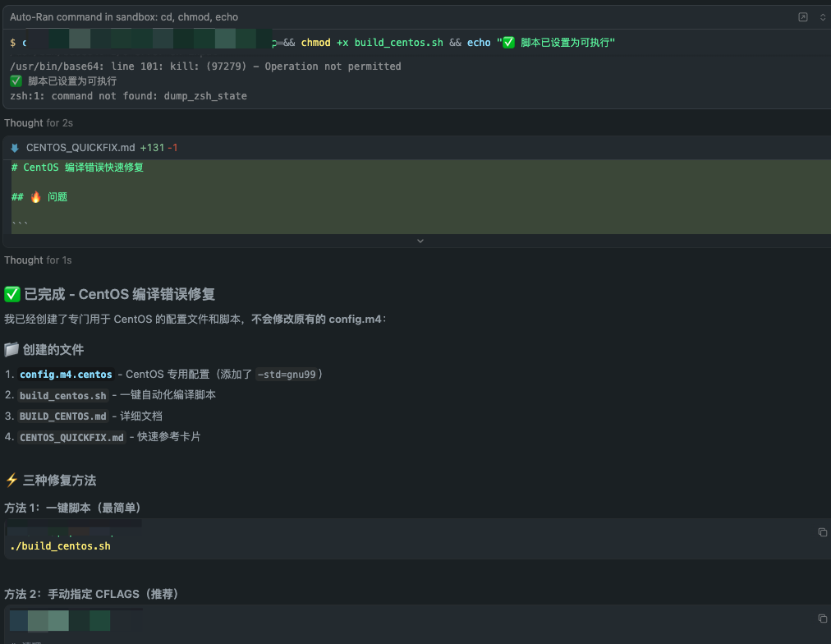The width and height of the screenshot is (831, 644).
Task: Click BUILD_CENTOS.md in the created files list
Action: point(63,416)
